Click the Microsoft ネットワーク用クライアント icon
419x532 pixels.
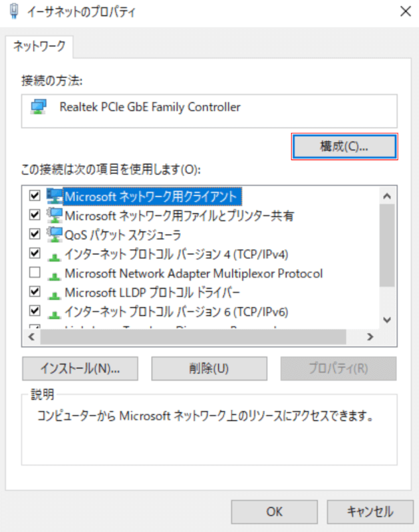coord(54,196)
